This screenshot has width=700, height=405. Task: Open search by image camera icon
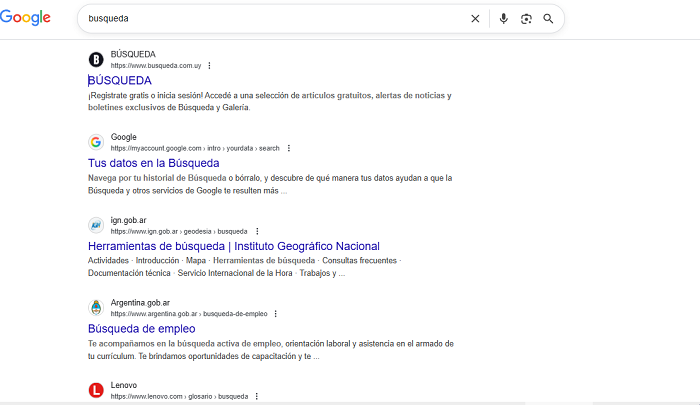tap(526, 18)
